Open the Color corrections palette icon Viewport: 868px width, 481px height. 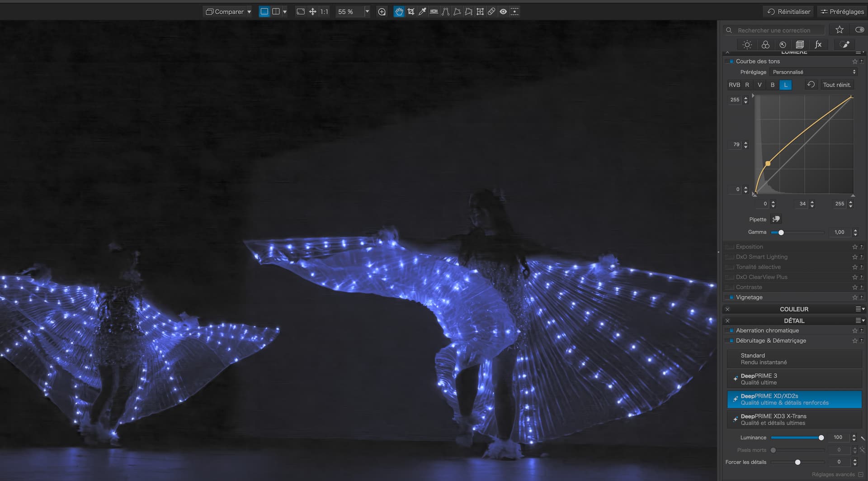(x=765, y=44)
